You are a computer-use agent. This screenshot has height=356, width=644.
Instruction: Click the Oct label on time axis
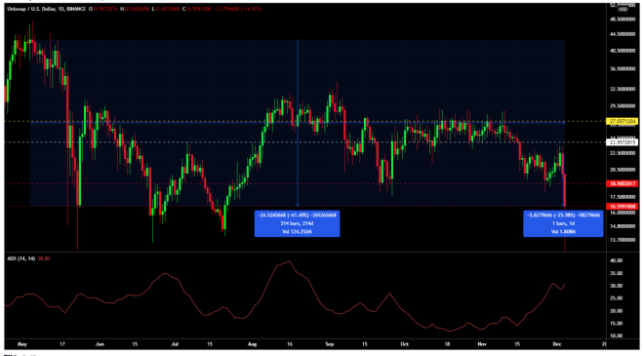coord(405,344)
